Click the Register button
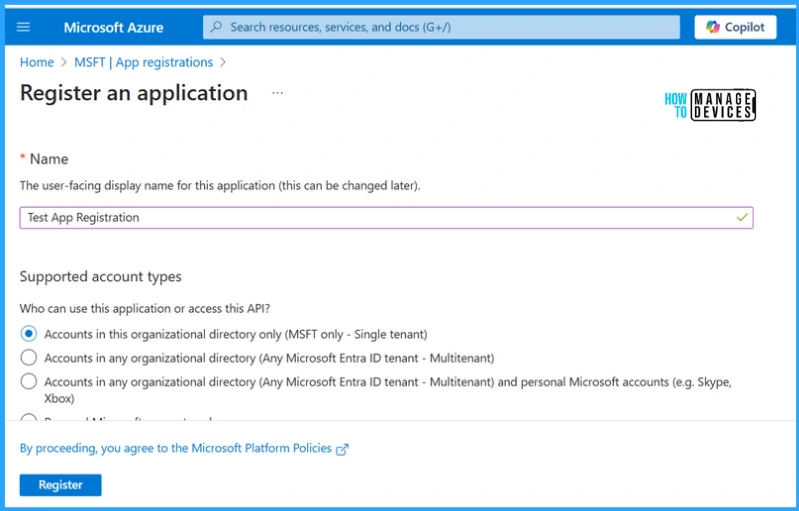 [61, 485]
